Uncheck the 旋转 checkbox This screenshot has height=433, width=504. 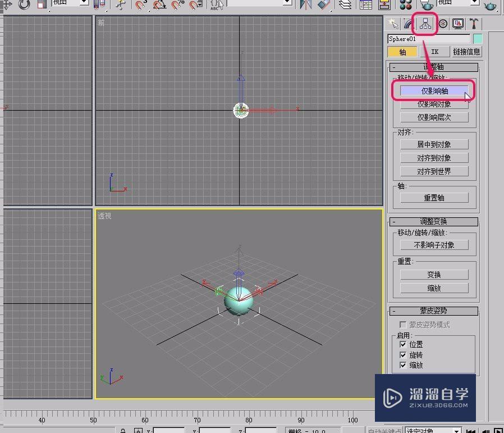403,354
